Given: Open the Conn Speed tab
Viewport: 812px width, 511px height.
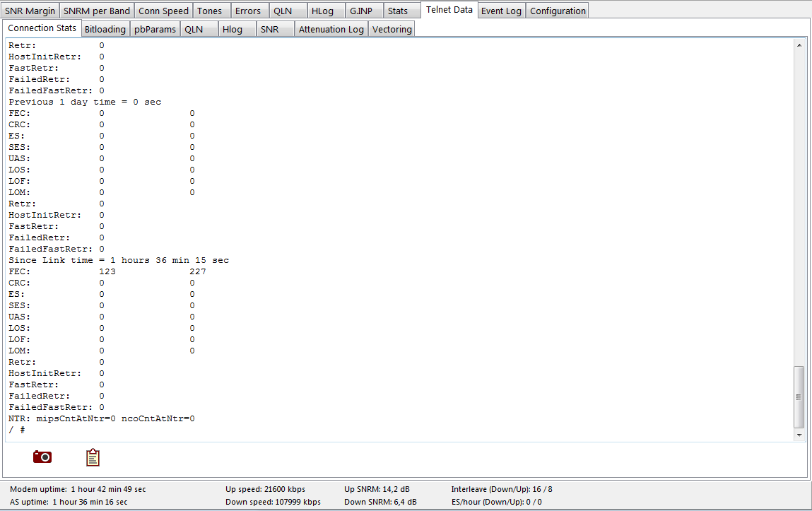Looking at the screenshot, I should coord(164,11).
